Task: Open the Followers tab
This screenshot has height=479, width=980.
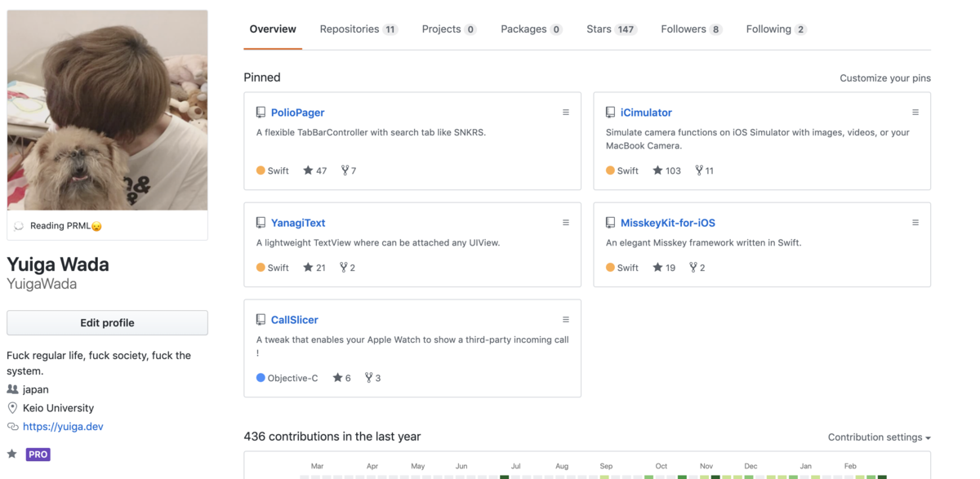Action: 692,29
